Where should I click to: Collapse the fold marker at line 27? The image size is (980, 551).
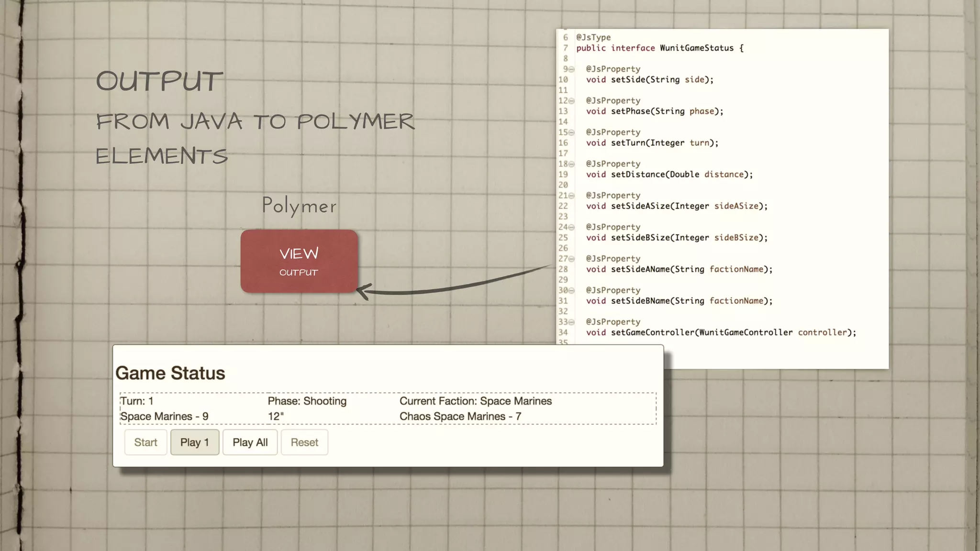coord(571,259)
